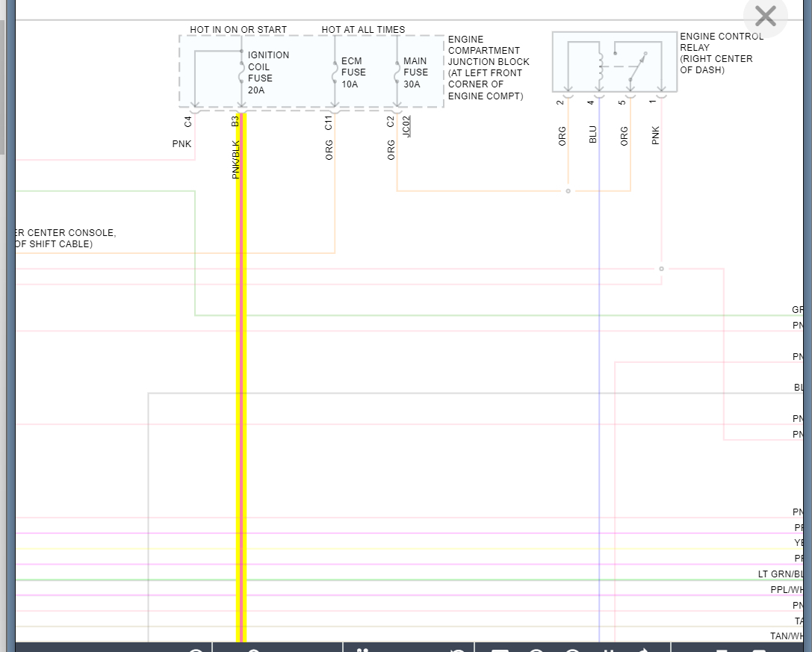The width and height of the screenshot is (812, 652).
Task: Click the ORG label under relay pin 5
Action: pyautogui.click(x=624, y=136)
